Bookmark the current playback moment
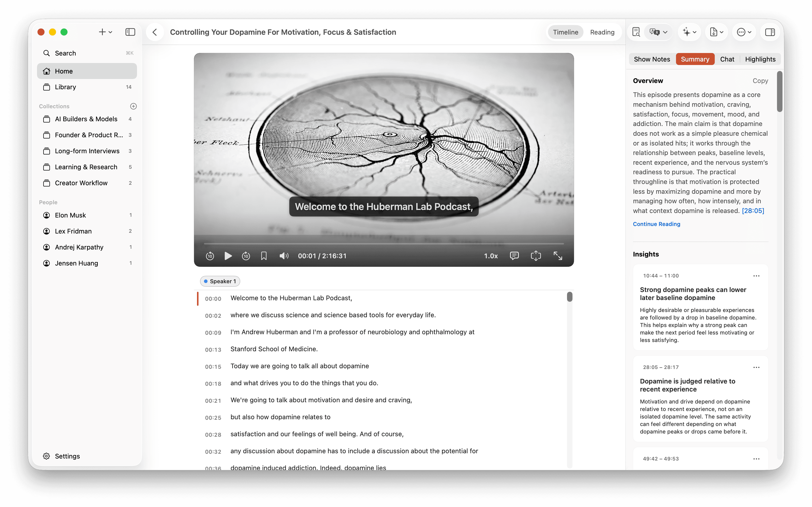The width and height of the screenshot is (812, 507). (x=264, y=256)
